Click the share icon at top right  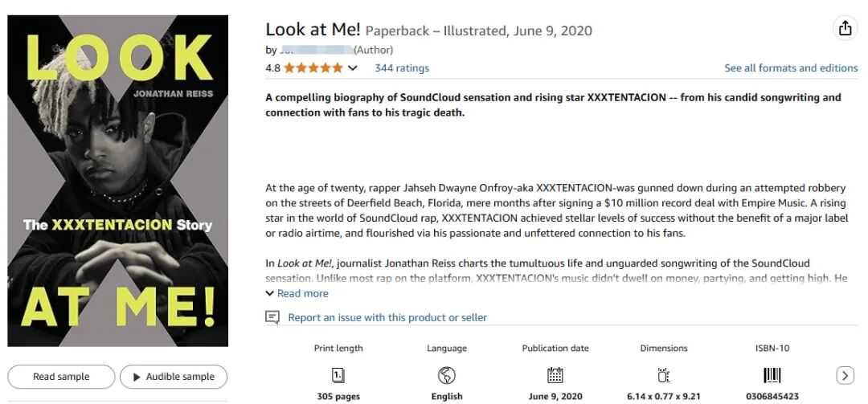click(x=845, y=28)
